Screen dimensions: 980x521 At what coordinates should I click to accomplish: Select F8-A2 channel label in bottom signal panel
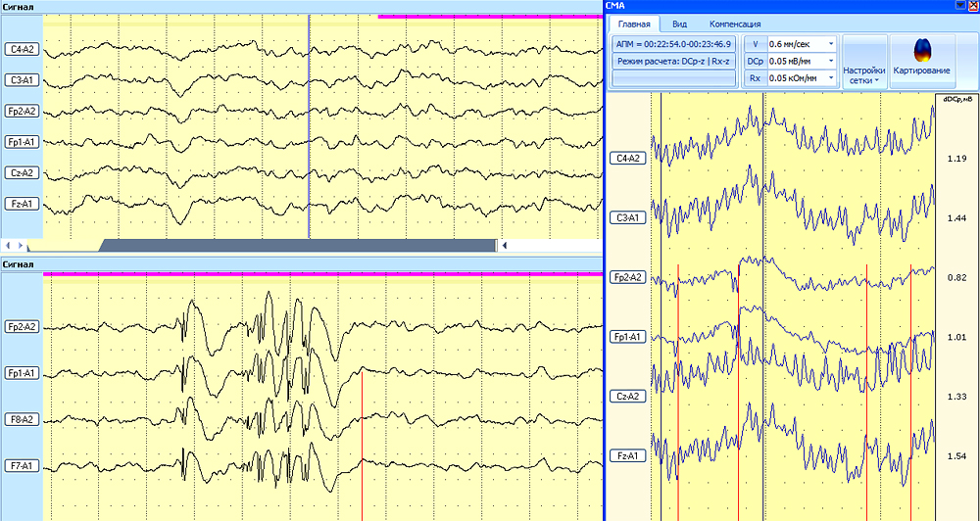22,419
